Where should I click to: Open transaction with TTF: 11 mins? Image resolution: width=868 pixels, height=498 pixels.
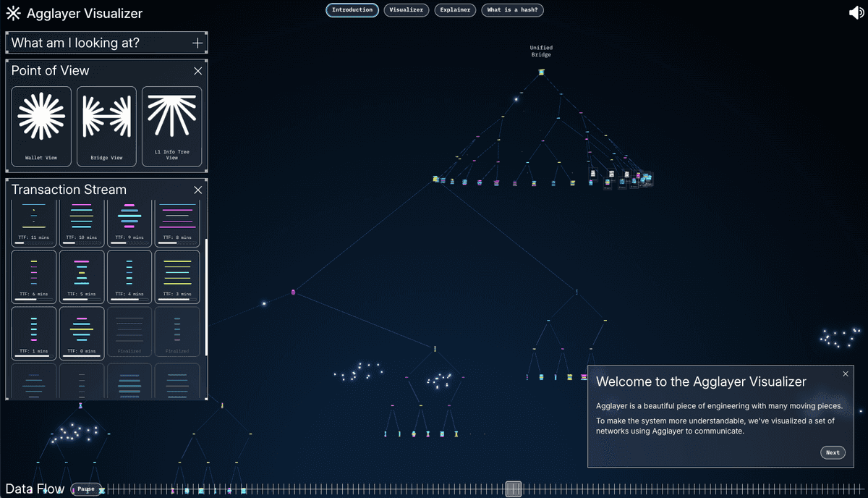[34, 223]
